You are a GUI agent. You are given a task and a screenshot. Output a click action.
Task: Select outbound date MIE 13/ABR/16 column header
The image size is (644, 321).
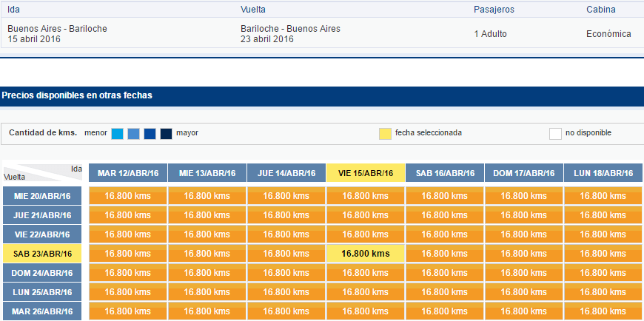point(207,173)
